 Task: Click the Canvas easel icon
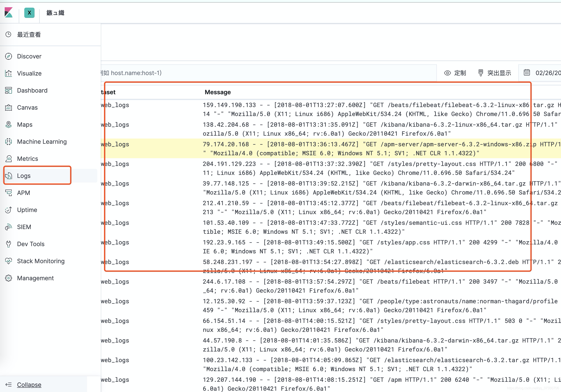pyautogui.click(x=9, y=107)
